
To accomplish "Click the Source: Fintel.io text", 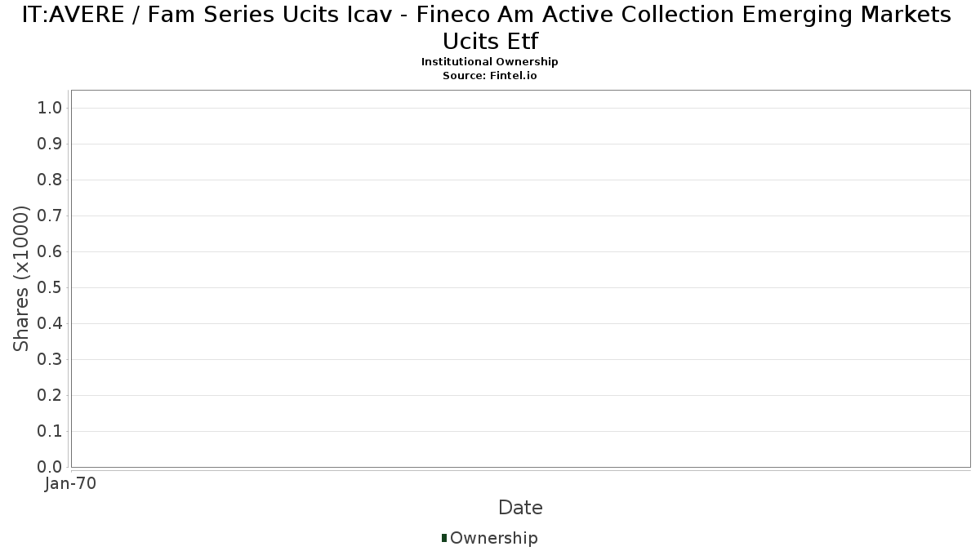I will (490, 75).
